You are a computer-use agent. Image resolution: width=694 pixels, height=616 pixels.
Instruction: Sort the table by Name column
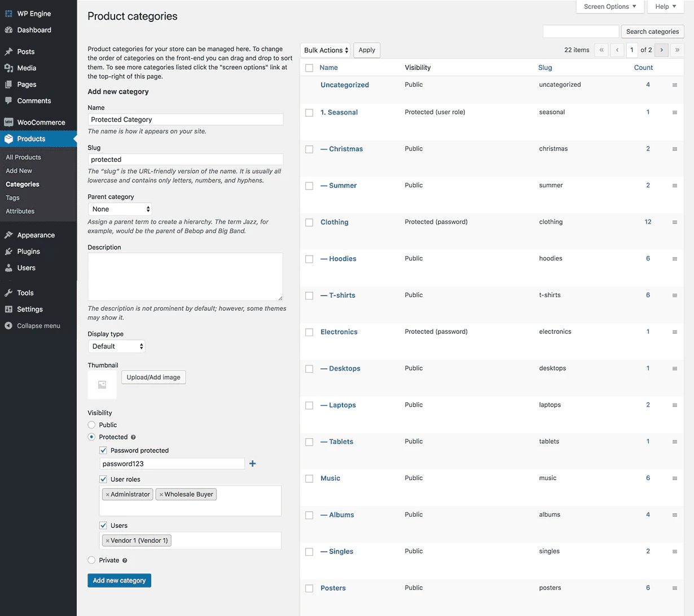pyautogui.click(x=328, y=68)
